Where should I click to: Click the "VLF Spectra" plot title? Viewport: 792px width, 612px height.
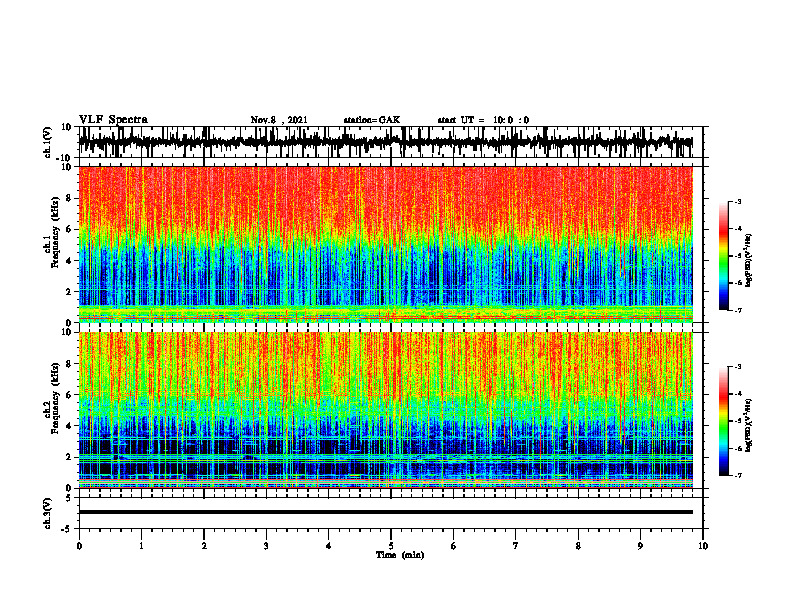(x=113, y=120)
